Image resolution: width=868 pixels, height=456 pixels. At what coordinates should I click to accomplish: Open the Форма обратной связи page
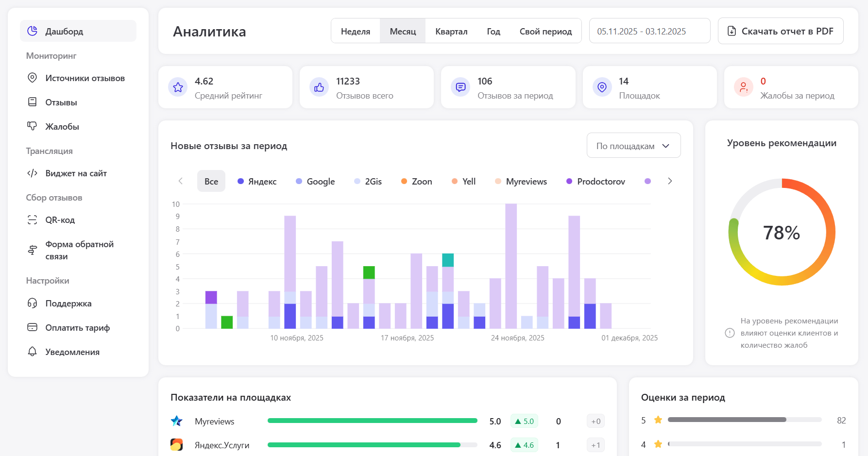click(x=79, y=250)
